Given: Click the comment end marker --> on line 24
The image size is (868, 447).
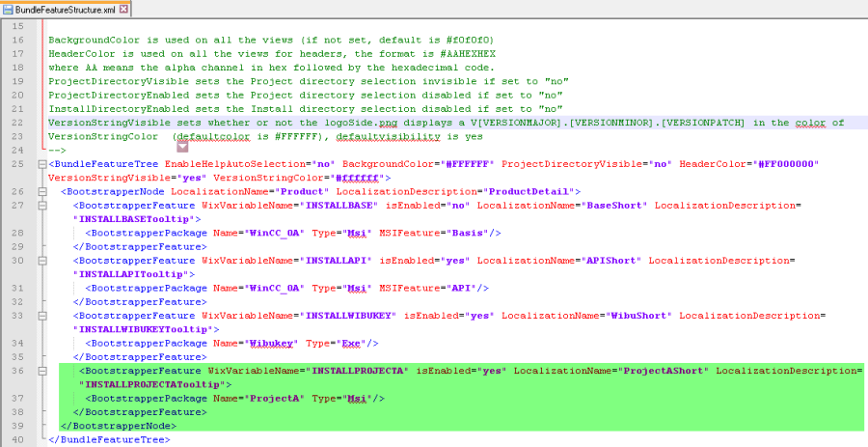Looking at the screenshot, I should tap(58, 150).
